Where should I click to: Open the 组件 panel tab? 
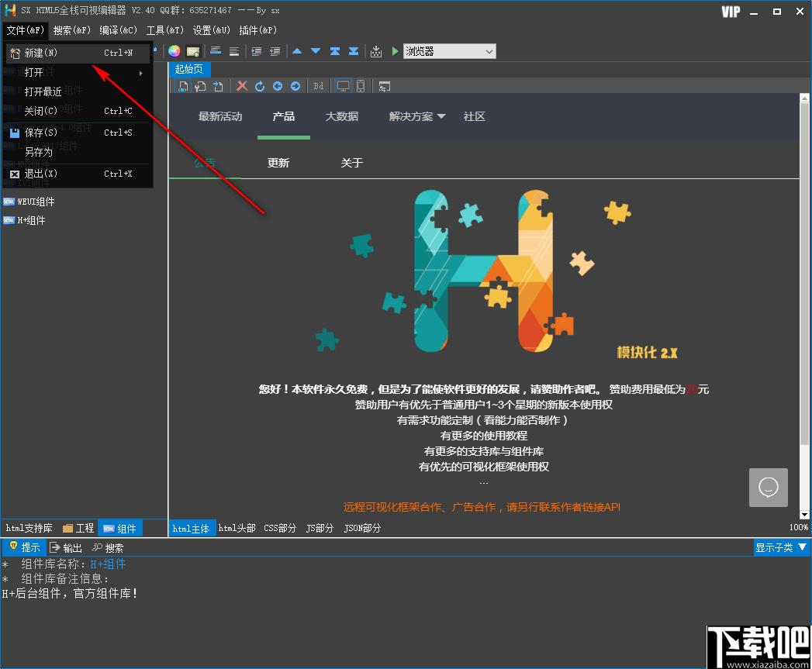click(119, 528)
